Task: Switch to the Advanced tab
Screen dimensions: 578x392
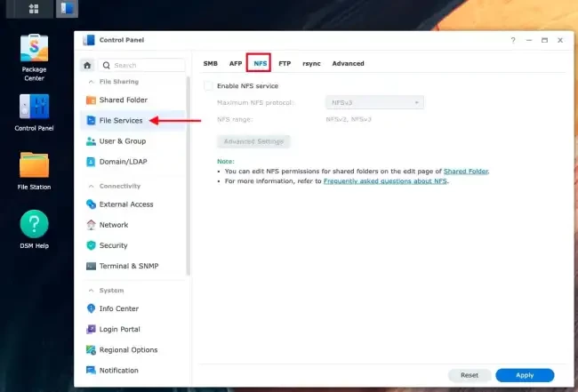Action: (348, 63)
